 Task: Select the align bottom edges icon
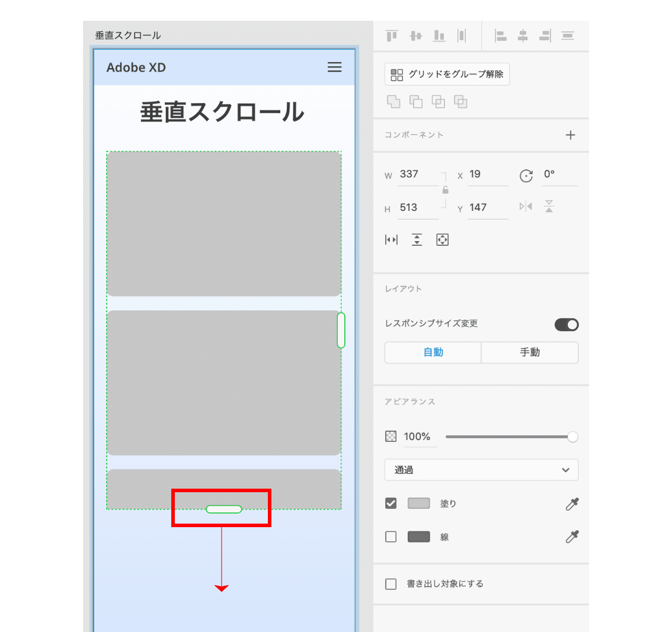tap(439, 36)
